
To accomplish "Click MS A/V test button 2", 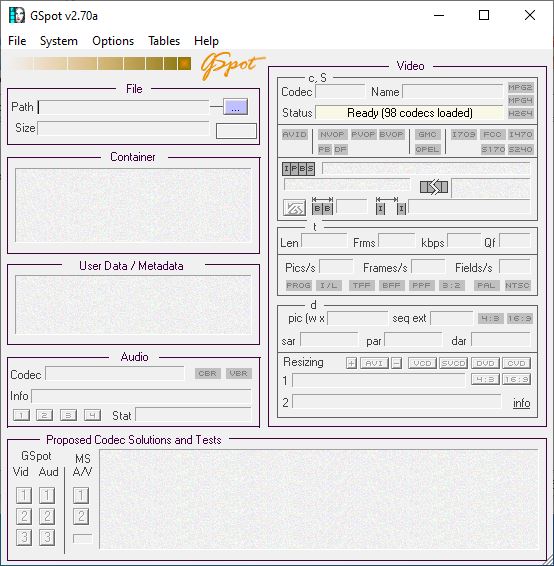I will click(x=81, y=517).
